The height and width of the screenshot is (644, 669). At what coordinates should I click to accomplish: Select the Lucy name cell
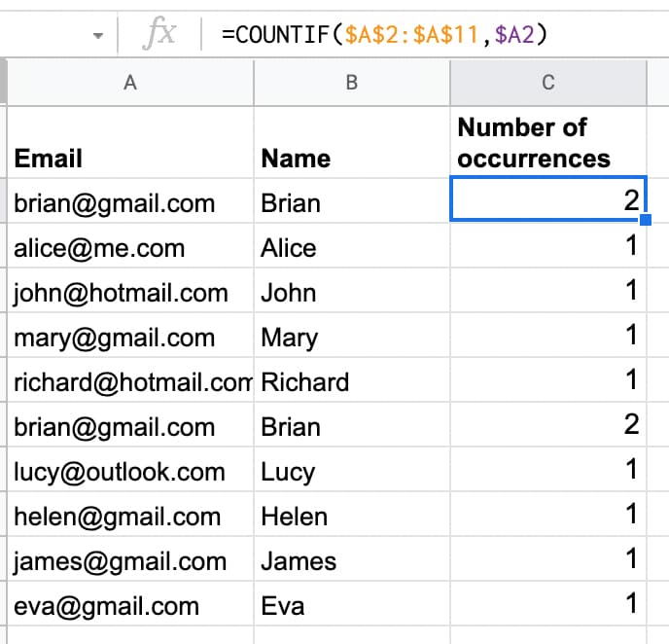pos(352,470)
